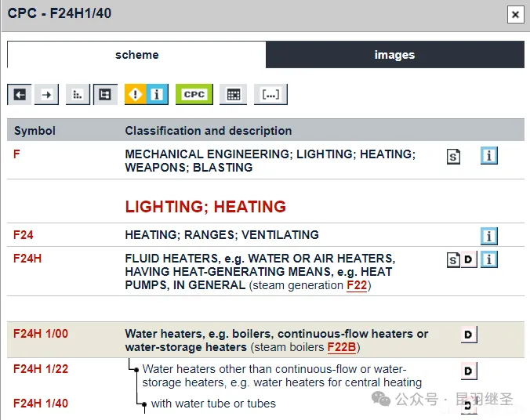The image size is (530, 420).
Task: Expand references with the [...] button
Action: (x=270, y=95)
